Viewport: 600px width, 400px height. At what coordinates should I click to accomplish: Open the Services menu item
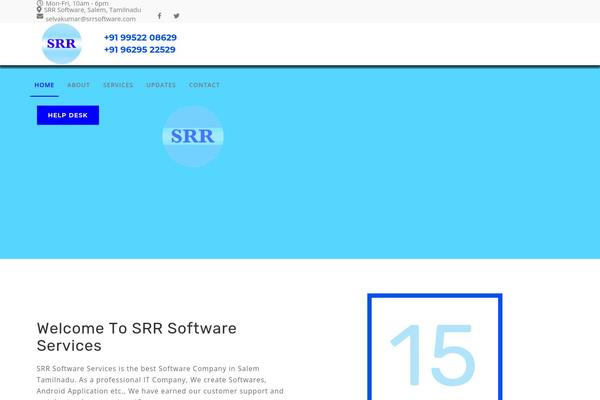pos(118,85)
